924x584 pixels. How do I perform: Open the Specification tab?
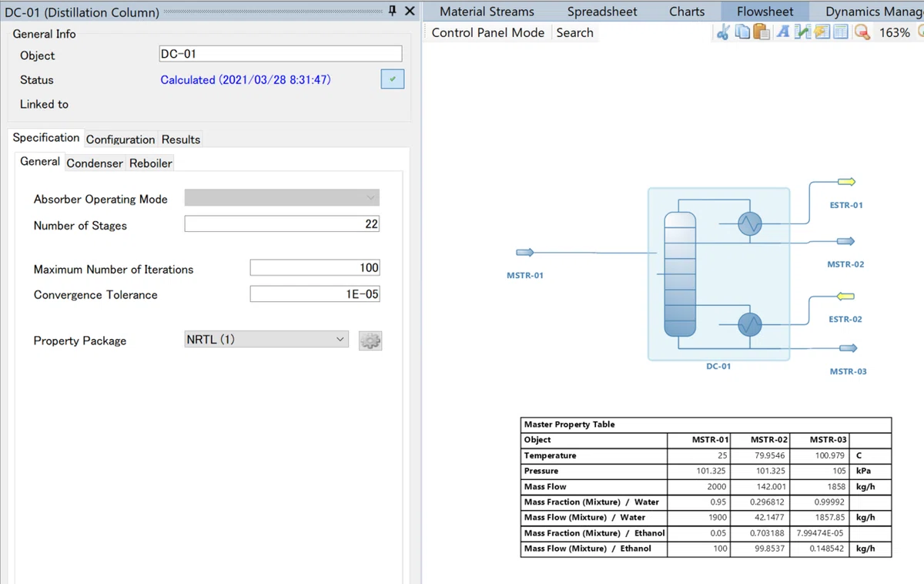coord(46,138)
